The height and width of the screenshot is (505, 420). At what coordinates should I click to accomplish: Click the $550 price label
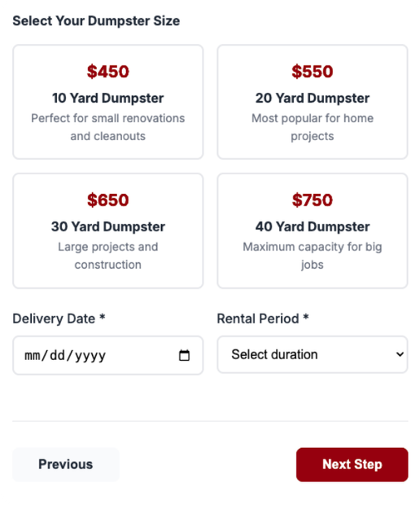point(313,72)
